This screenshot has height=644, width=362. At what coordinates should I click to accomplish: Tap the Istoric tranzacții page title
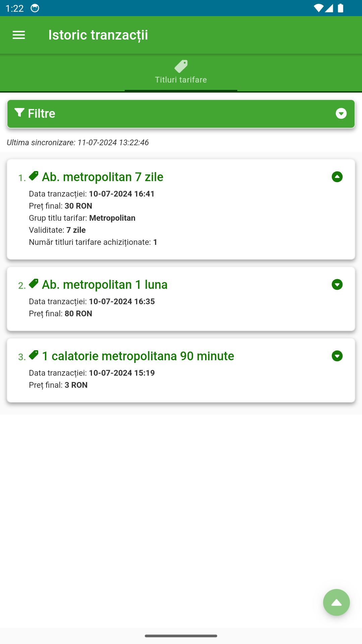pyautogui.click(x=98, y=35)
